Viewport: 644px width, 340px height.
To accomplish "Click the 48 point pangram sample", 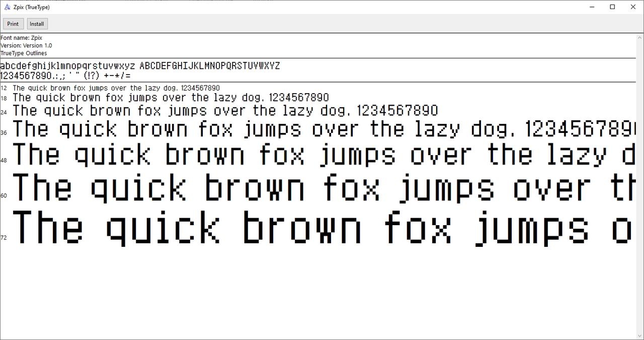I will click(322, 154).
